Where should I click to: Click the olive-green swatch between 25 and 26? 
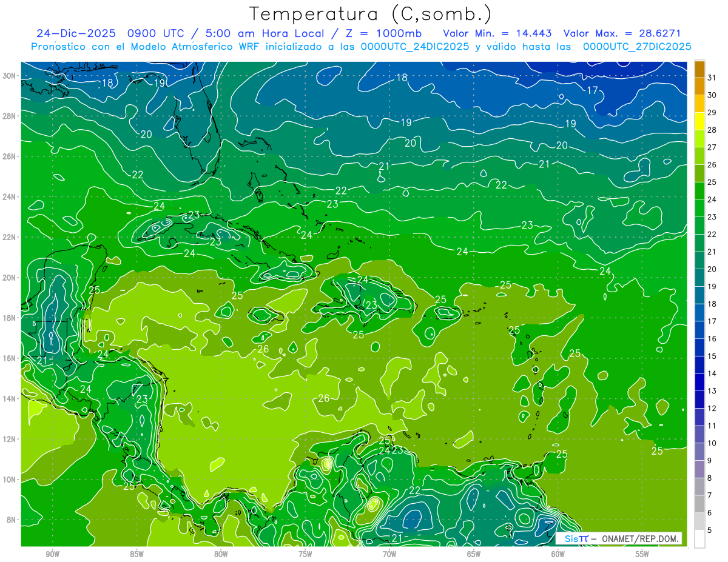[x=699, y=173]
